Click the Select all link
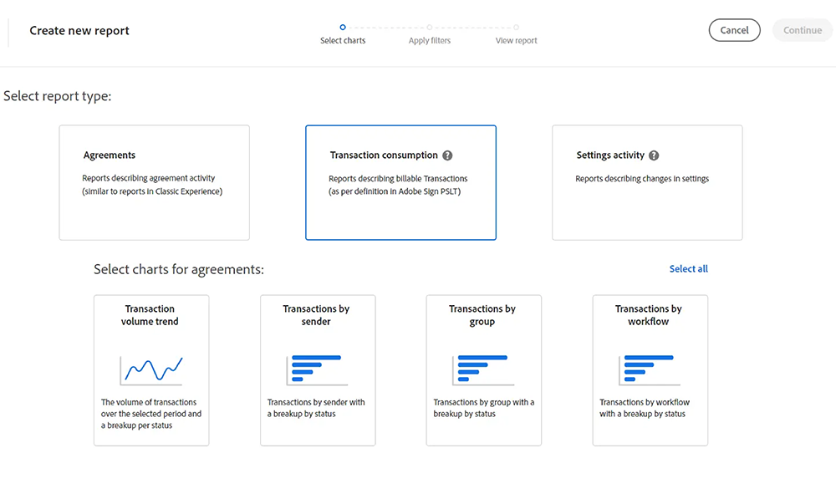This screenshot has width=836, height=504. pos(688,268)
